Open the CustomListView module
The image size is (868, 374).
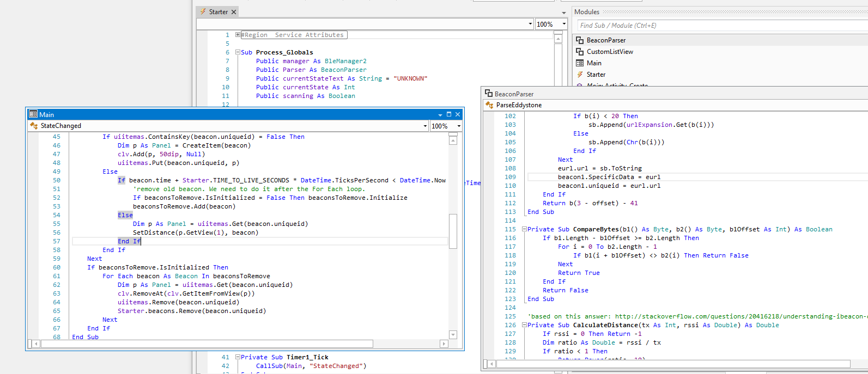coord(609,52)
